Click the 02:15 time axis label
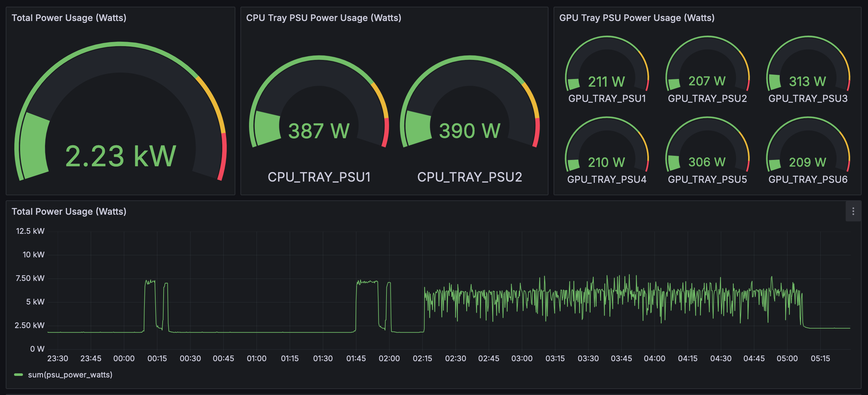 click(423, 358)
